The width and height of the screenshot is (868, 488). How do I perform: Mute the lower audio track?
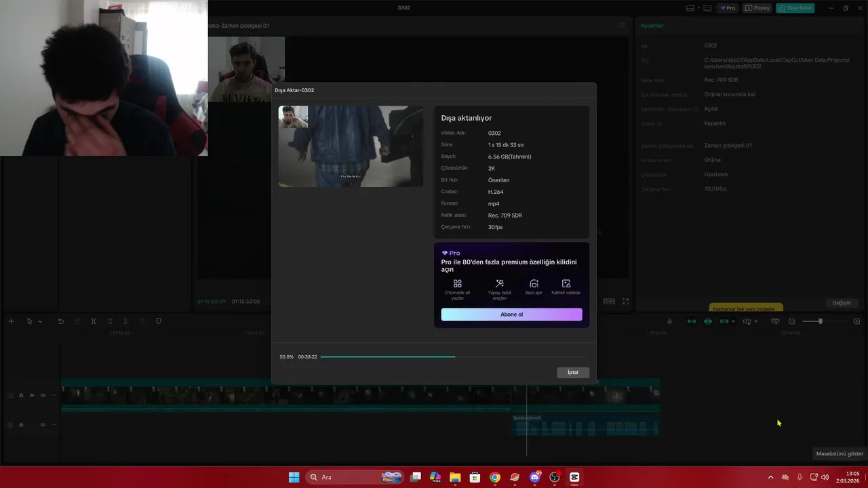point(43,425)
